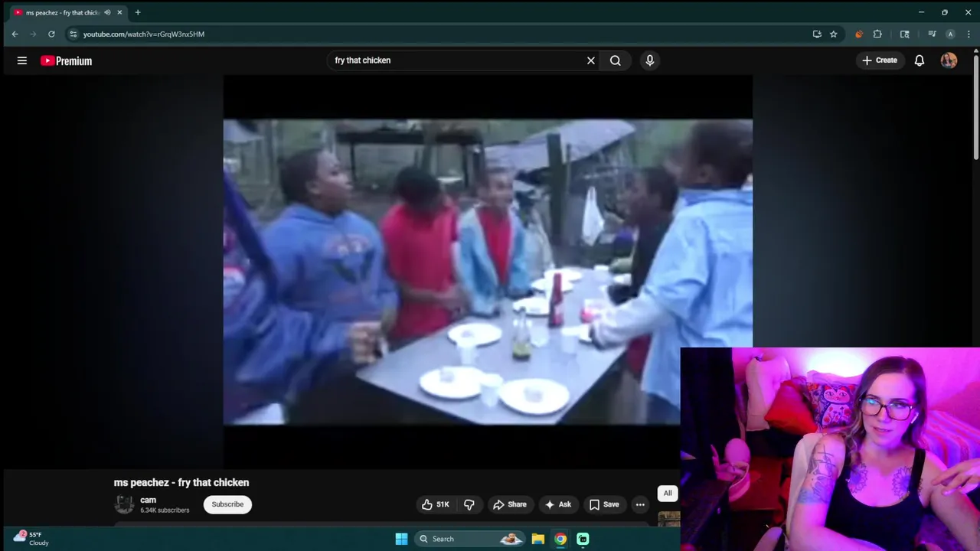
Task: Open the weather widget showing 55°F
Action: (x=31, y=539)
